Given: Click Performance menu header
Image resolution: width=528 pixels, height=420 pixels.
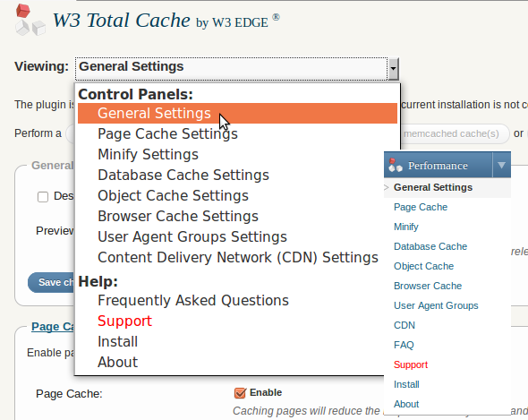Looking at the screenshot, I should (x=439, y=165).
